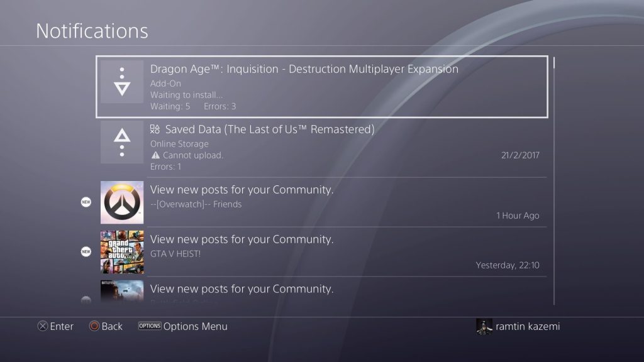Click the download icon for Dragon Age add-on
Image resolution: width=644 pixels, height=362 pixels.
point(122,82)
